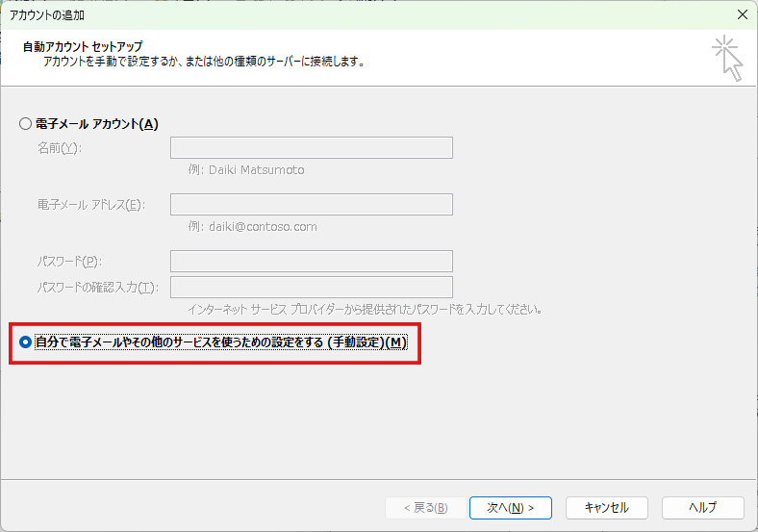Click the 電子メール アドレス(E): label
This screenshot has height=532, width=758.
[90, 205]
